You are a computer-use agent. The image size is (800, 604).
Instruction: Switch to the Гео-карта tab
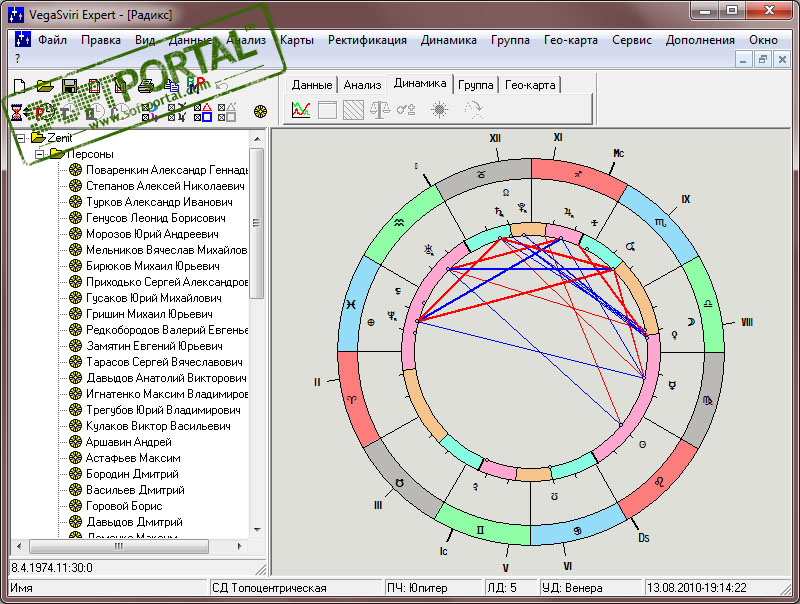pos(530,85)
